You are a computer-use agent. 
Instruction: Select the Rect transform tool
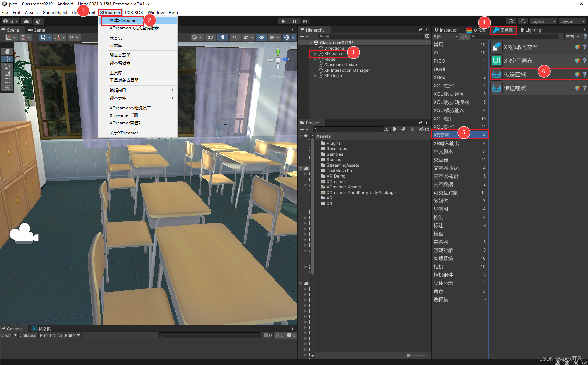pos(7,81)
